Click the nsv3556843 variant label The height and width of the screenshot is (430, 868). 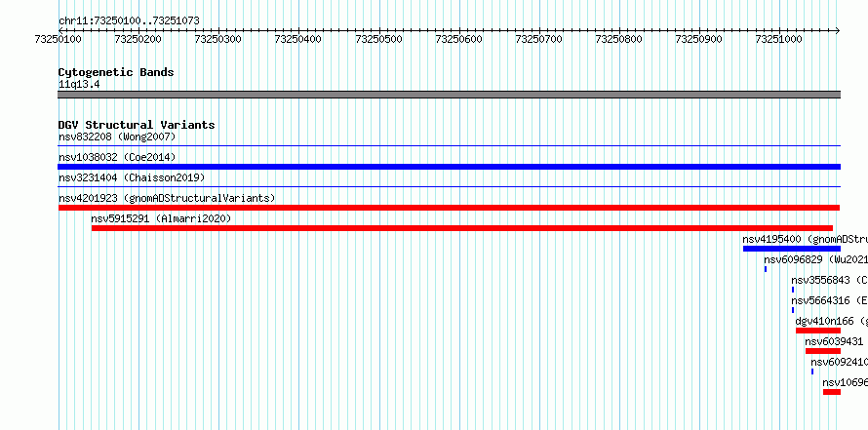tap(829, 280)
